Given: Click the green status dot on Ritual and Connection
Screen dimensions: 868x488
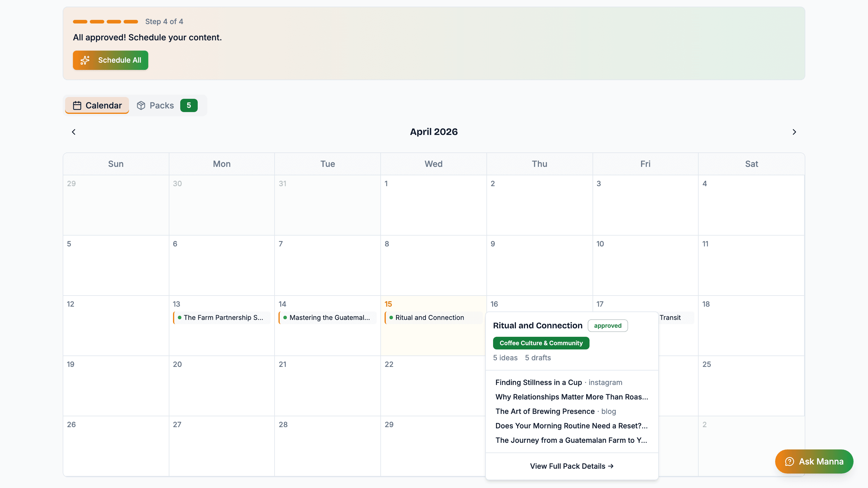Looking at the screenshot, I should point(391,318).
